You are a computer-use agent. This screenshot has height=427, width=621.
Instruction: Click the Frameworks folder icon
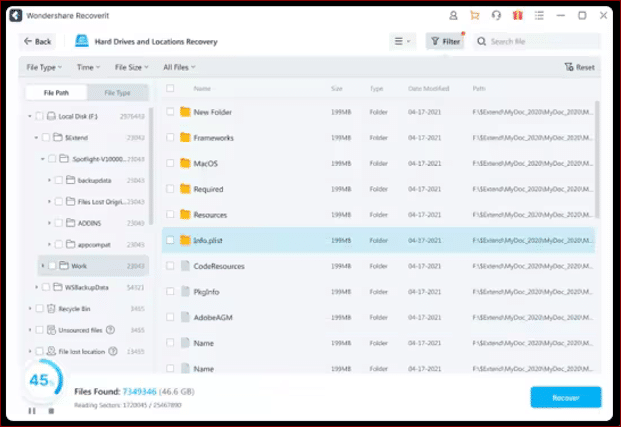[x=185, y=137]
